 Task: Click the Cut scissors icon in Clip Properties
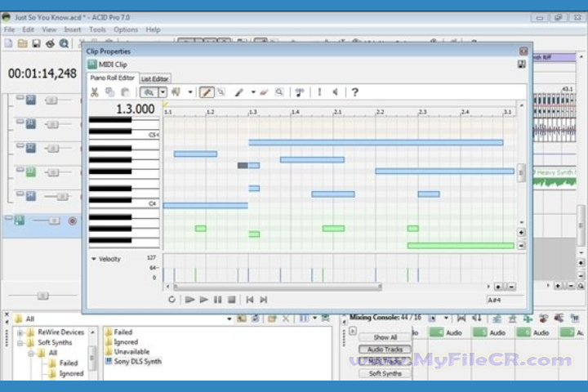(95, 92)
